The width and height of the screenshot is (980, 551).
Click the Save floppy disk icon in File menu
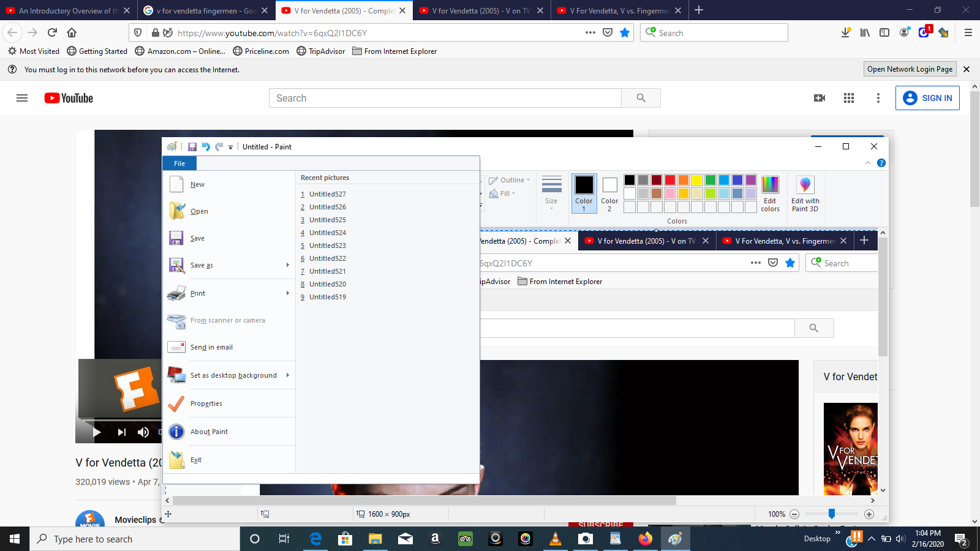176,238
